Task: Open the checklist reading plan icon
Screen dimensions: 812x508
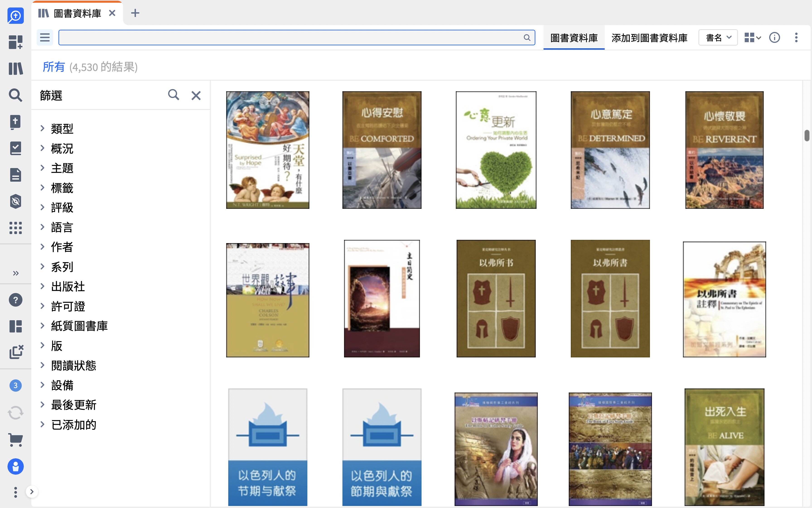Action: coord(15,148)
